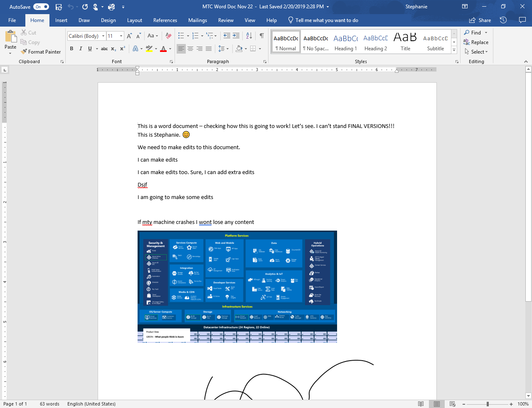Apply italic formatting
This screenshot has height=408, width=532.
(x=81, y=49)
